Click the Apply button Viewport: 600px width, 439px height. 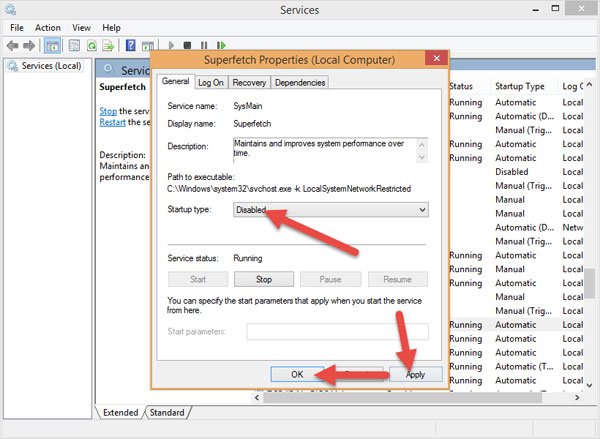point(416,374)
